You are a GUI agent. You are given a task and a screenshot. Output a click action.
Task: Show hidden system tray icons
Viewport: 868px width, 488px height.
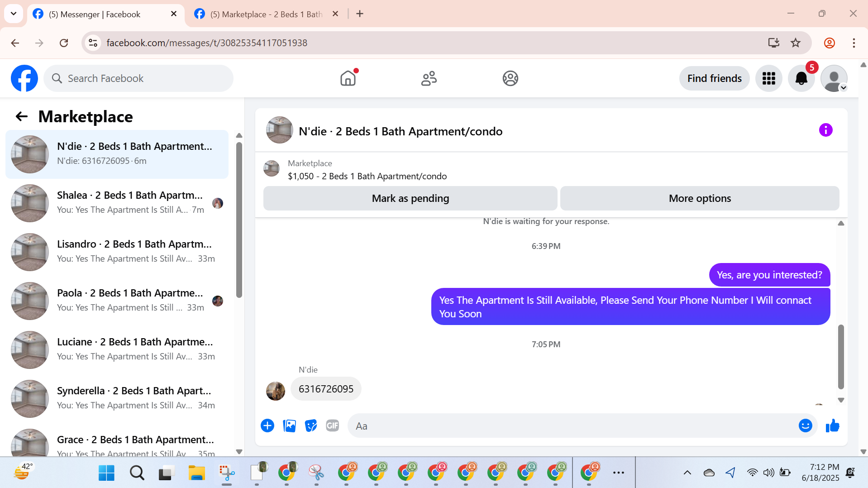(x=687, y=473)
